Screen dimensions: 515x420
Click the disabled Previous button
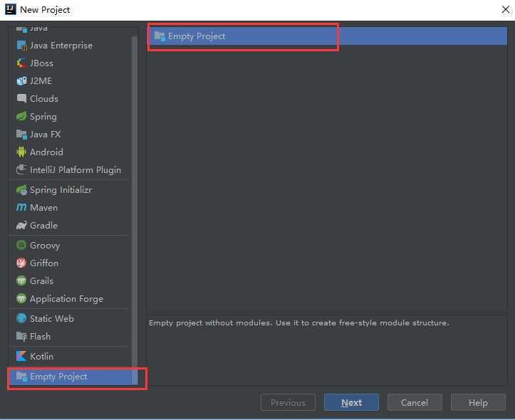tap(288, 402)
